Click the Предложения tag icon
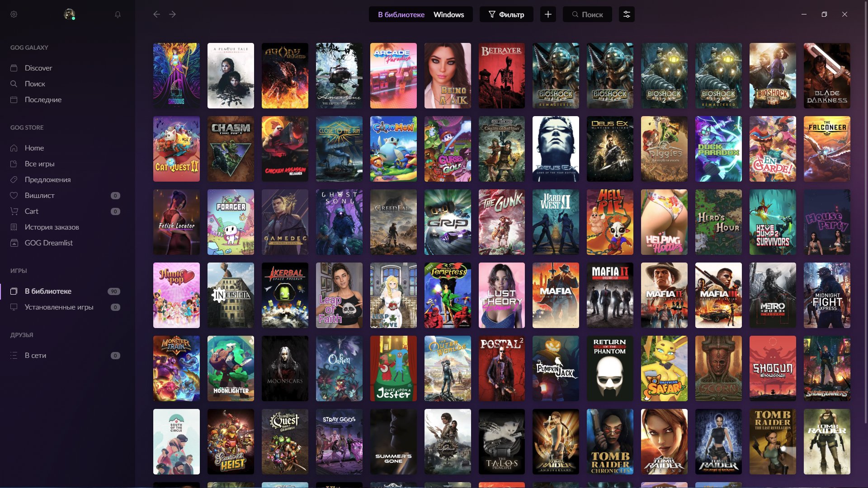This screenshot has width=868, height=488. (14, 179)
